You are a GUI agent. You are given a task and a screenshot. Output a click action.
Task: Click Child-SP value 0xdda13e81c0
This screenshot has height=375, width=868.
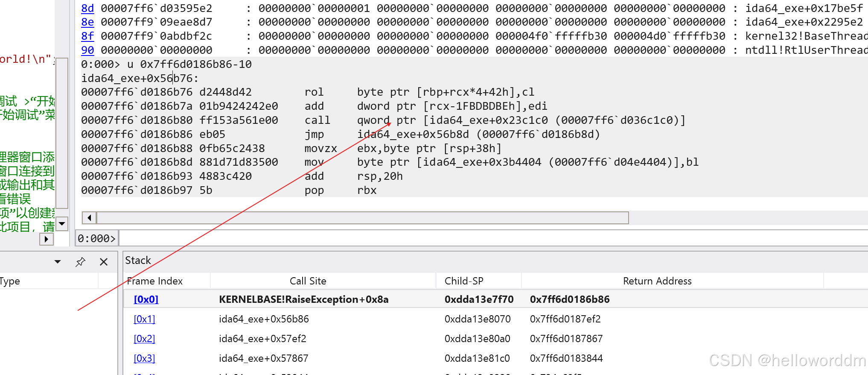(478, 358)
